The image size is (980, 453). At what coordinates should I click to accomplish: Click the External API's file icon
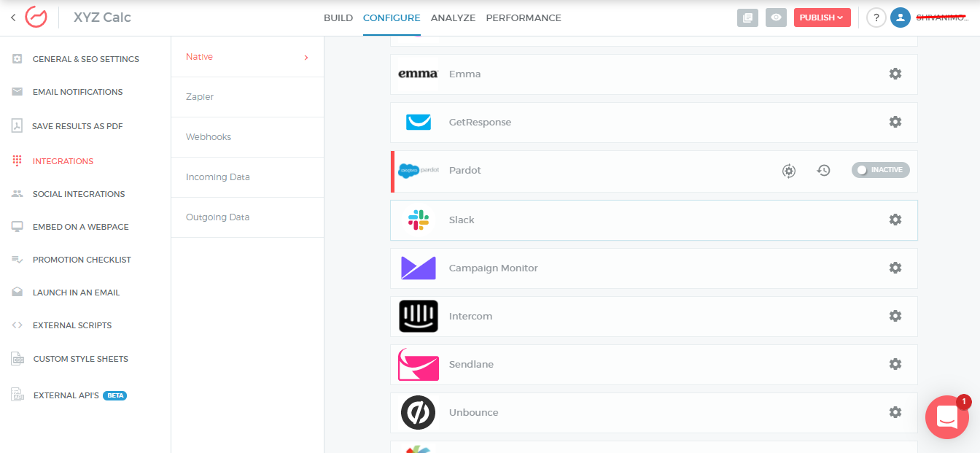(17, 395)
